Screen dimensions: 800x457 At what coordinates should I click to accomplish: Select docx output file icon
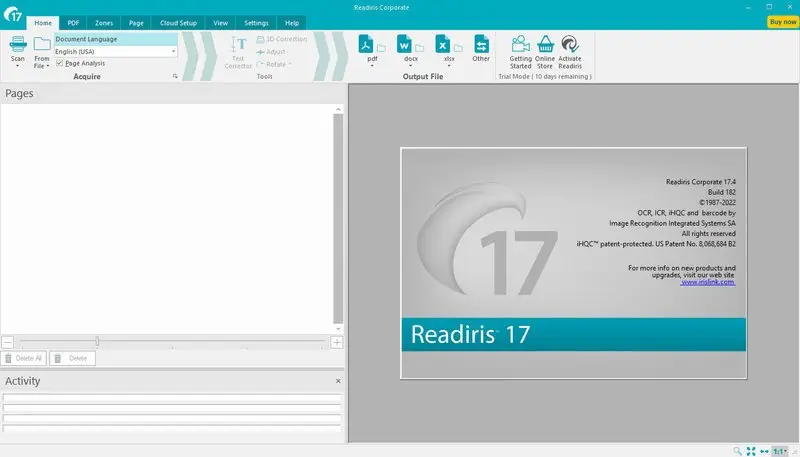(x=404, y=44)
